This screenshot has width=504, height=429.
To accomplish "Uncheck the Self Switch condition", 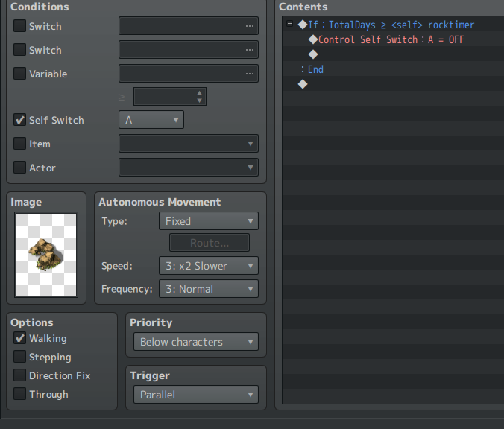I will pyautogui.click(x=19, y=120).
